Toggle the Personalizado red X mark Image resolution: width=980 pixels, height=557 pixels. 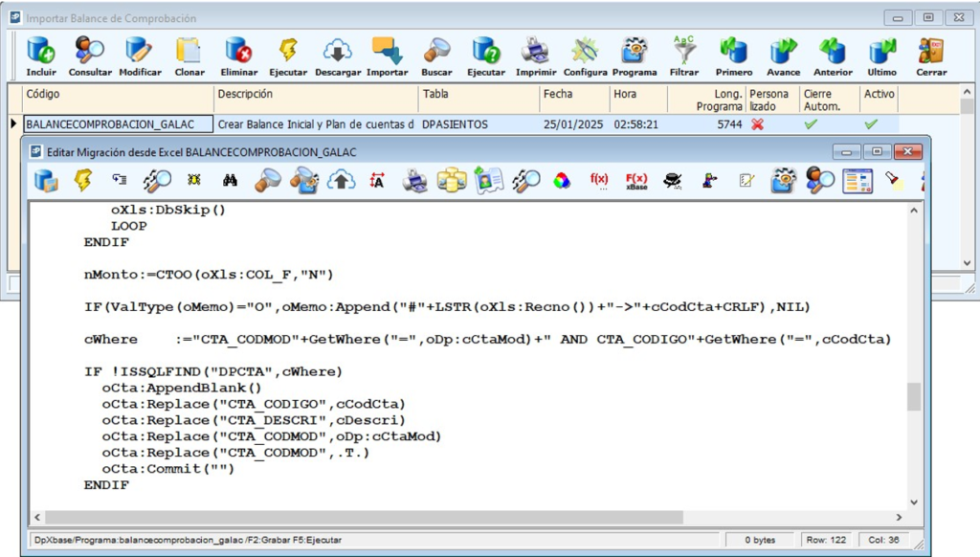point(757,124)
